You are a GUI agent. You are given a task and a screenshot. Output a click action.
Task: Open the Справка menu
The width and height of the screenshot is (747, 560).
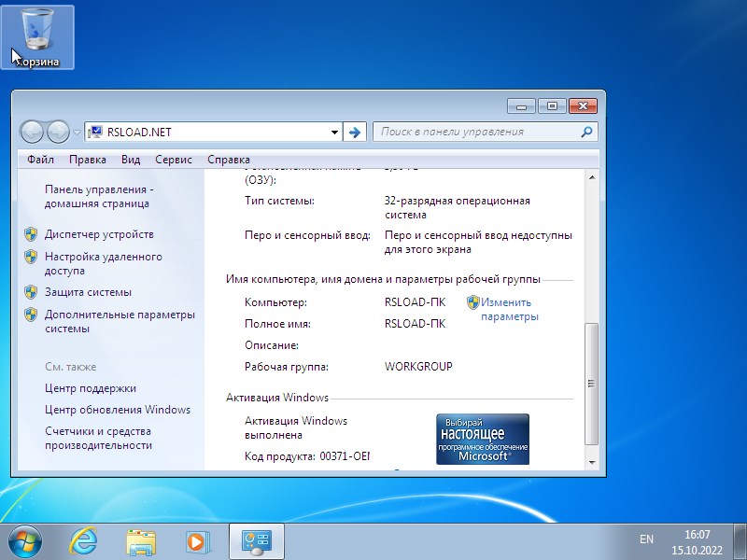pyautogui.click(x=229, y=160)
